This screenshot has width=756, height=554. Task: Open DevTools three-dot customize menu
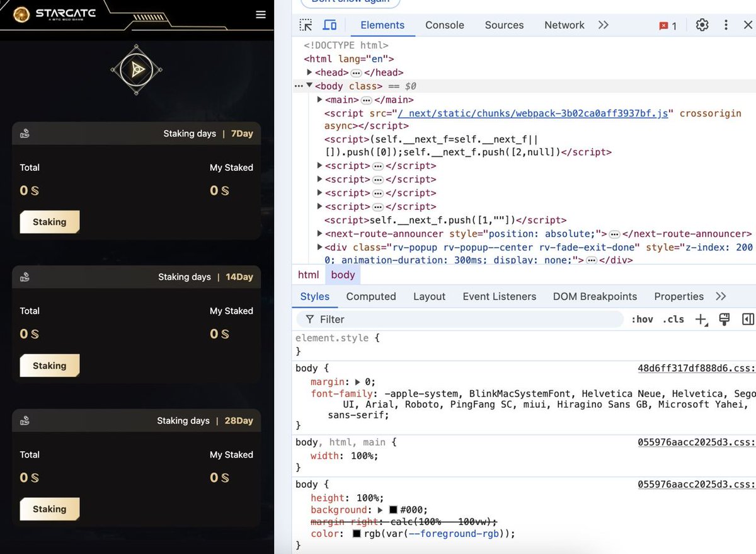(726, 25)
